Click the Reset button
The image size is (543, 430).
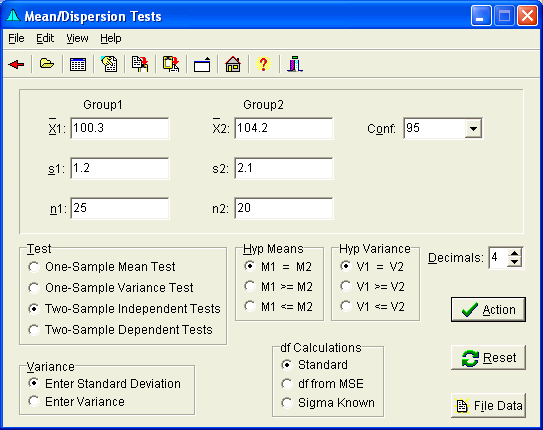[488, 357]
